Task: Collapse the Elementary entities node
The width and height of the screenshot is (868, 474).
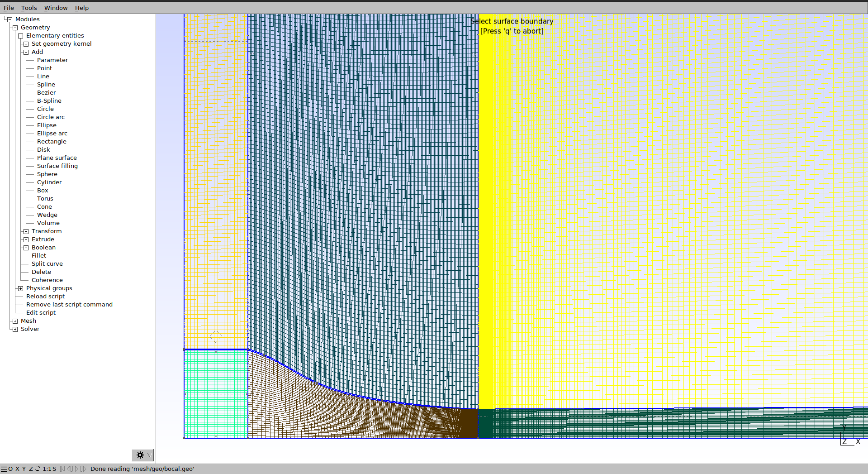Action: click(20, 36)
